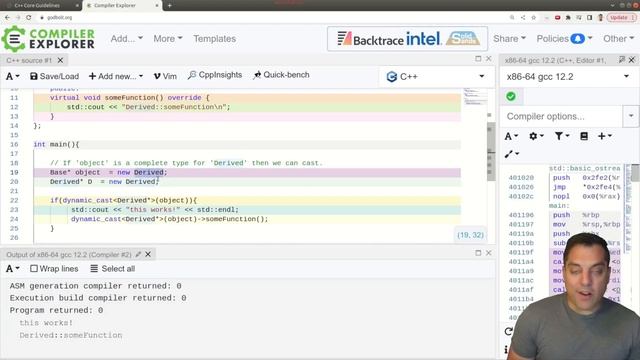Open the Add... dropdown menu

pyautogui.click(x=127, y=39)
